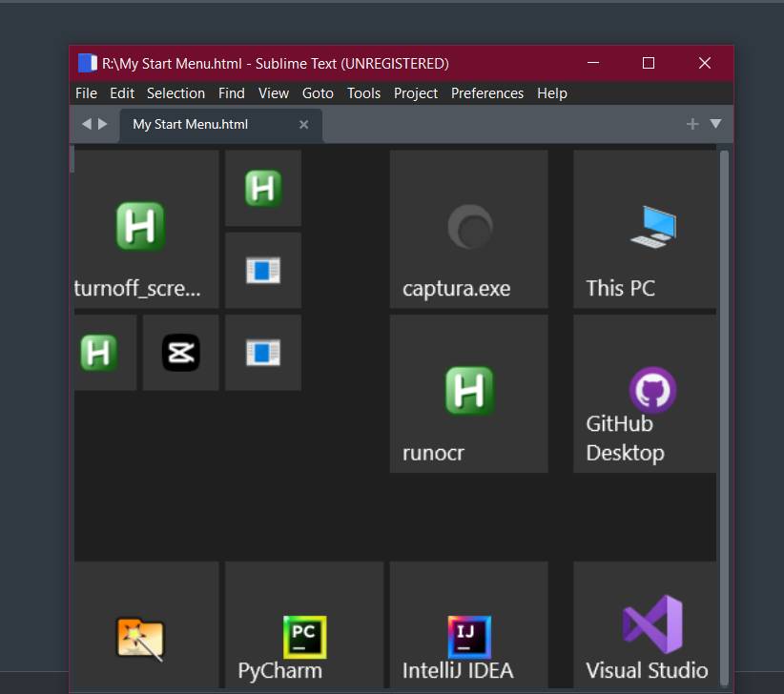Viewport: 784px width, 694px height.
Task: Select the My Start Menu.html tab
Action: 191,125
